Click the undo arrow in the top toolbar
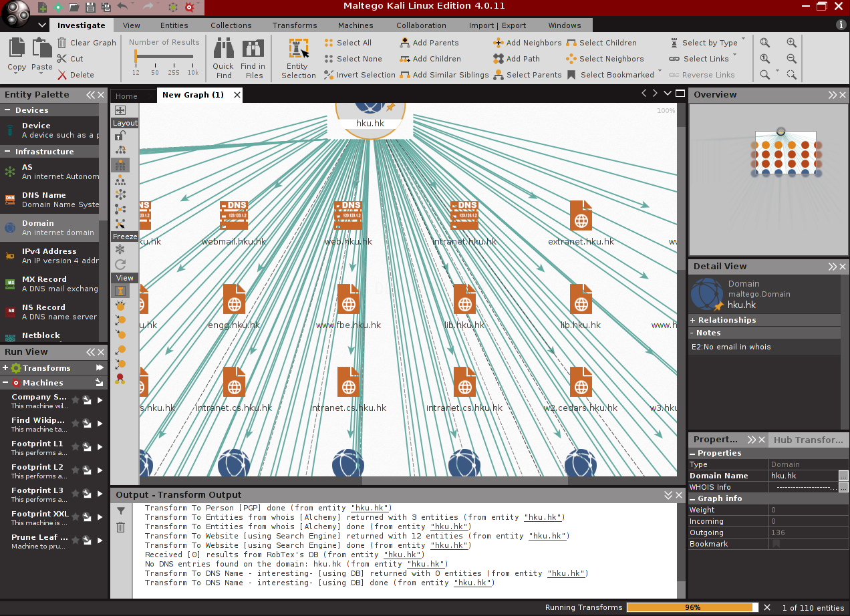Screen dimensions: 850x616 point(122,7)
